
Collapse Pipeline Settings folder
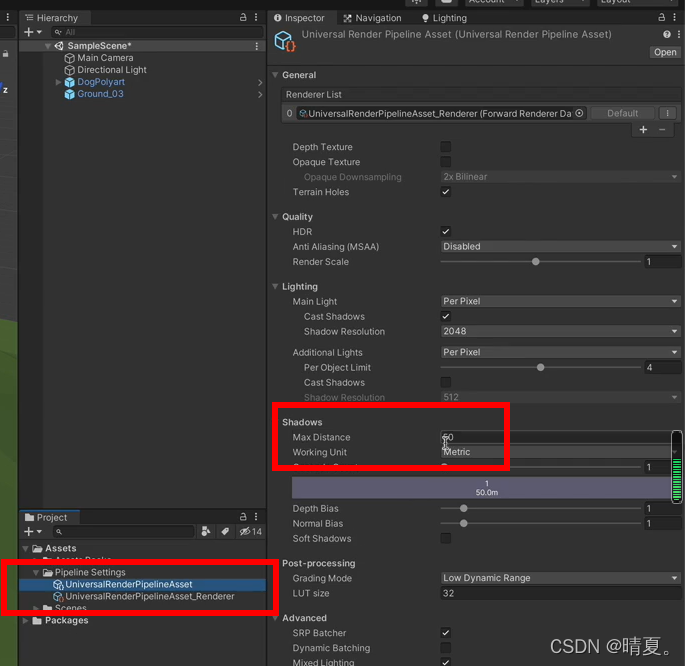point(36,572)
